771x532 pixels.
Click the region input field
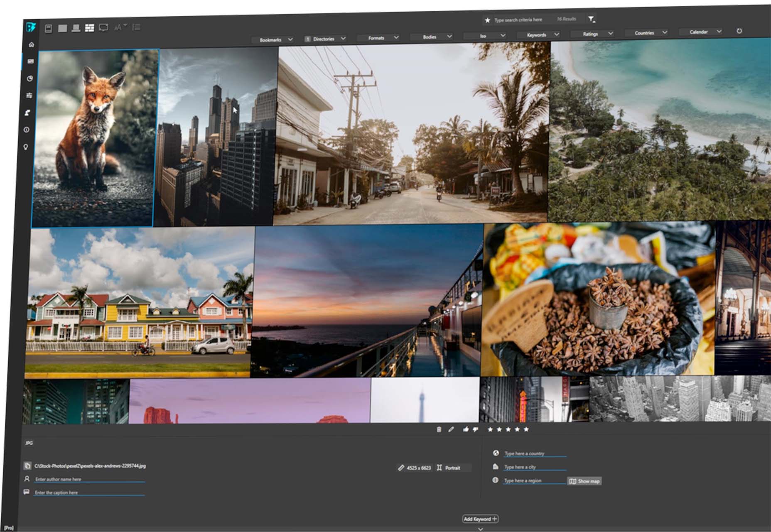point(535,481)
